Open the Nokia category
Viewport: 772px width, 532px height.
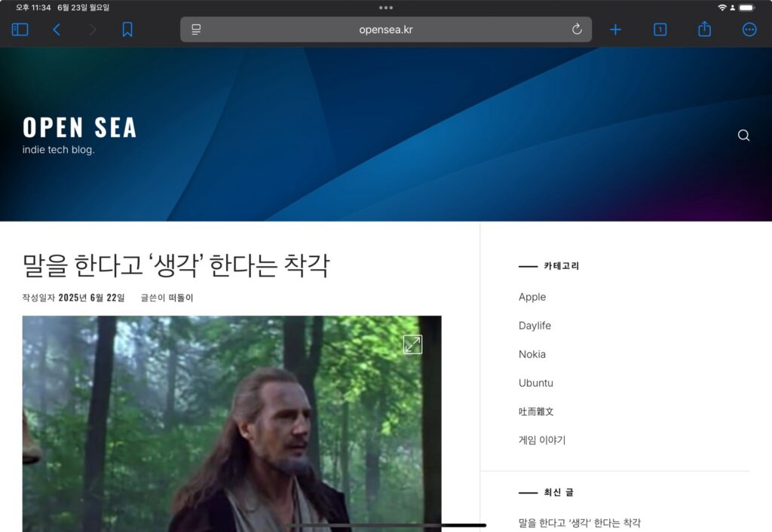click(532, 354)
